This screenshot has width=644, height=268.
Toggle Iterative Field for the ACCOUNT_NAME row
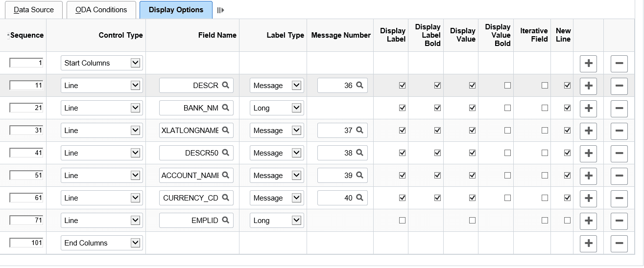[545, 176]
